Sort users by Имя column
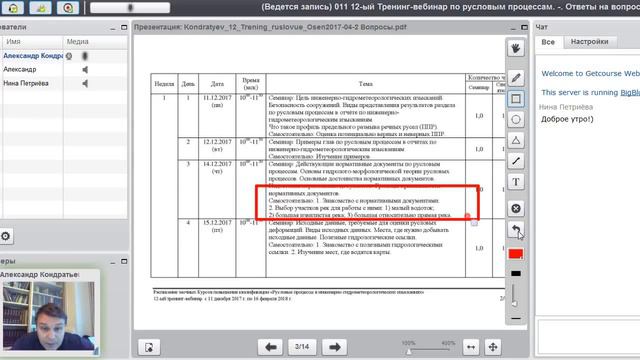Image resolution: width=640 pixels, height=360 pixels. (32, 42)
